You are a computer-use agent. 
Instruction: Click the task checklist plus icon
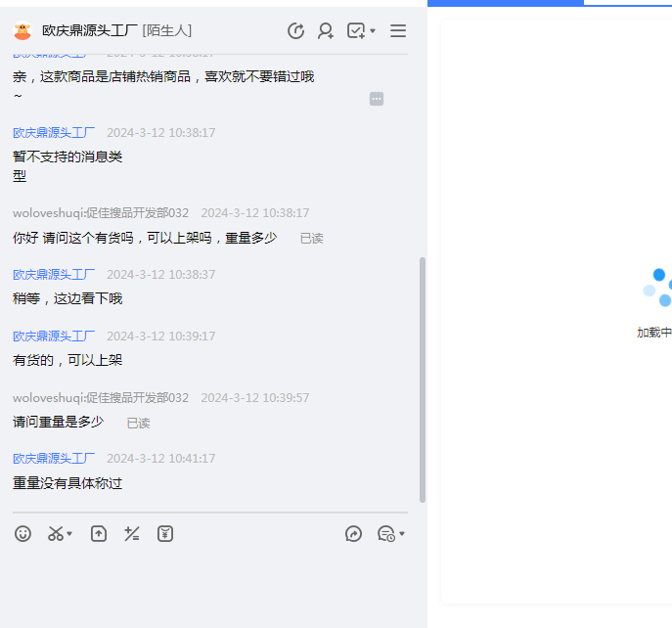(356, 31)
